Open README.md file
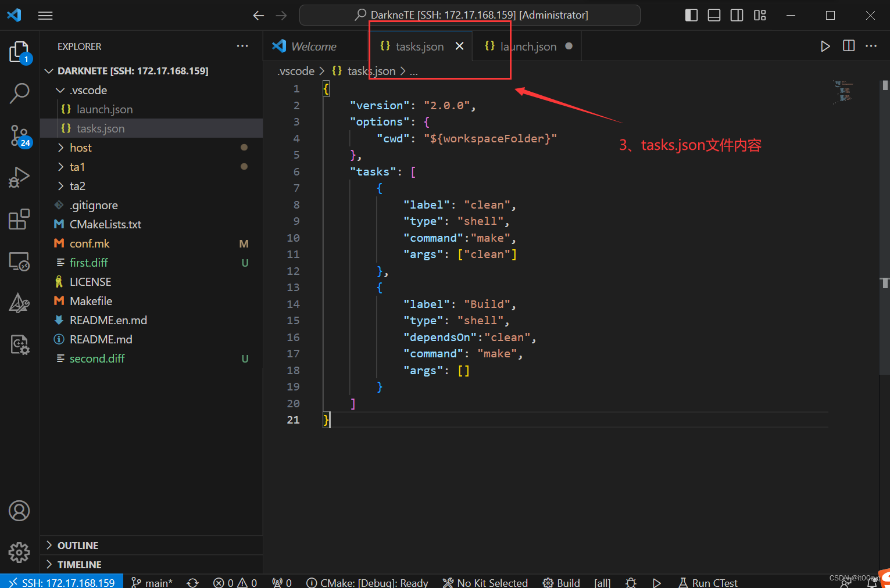The image size is (890, 588). [x=151, y=339]
